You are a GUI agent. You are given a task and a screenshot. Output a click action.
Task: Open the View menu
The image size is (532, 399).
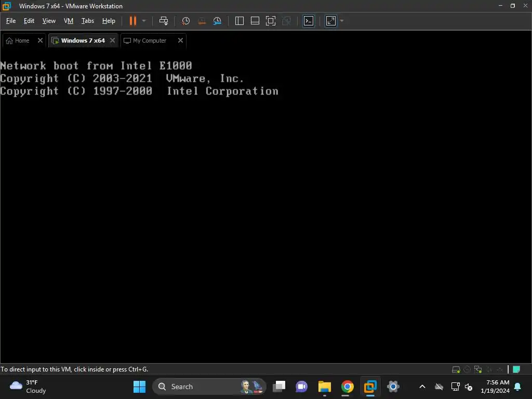click(49, 21)
